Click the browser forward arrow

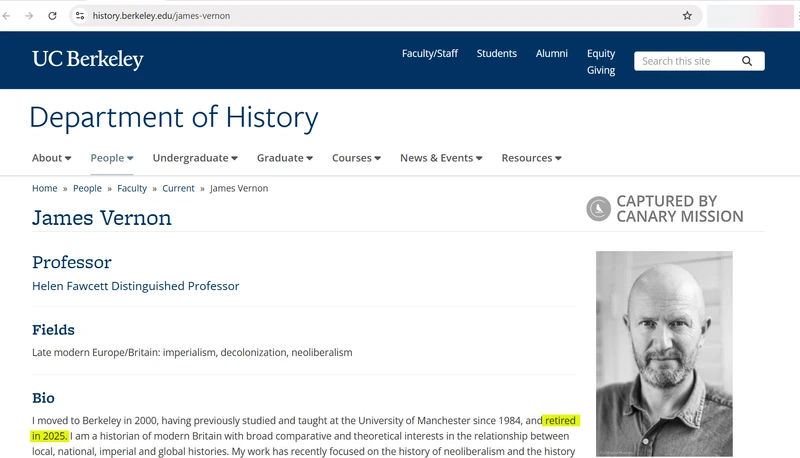[29, 16]
